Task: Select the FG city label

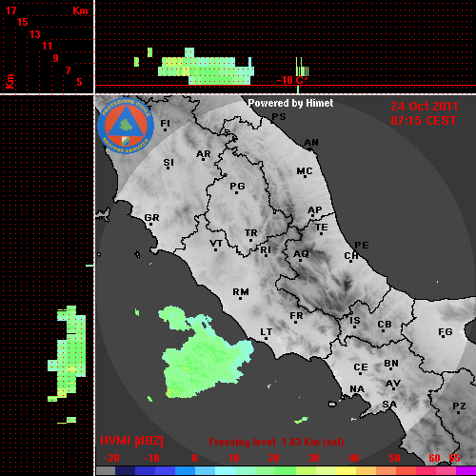Action: pyautogui.click(x=446, y=332)
